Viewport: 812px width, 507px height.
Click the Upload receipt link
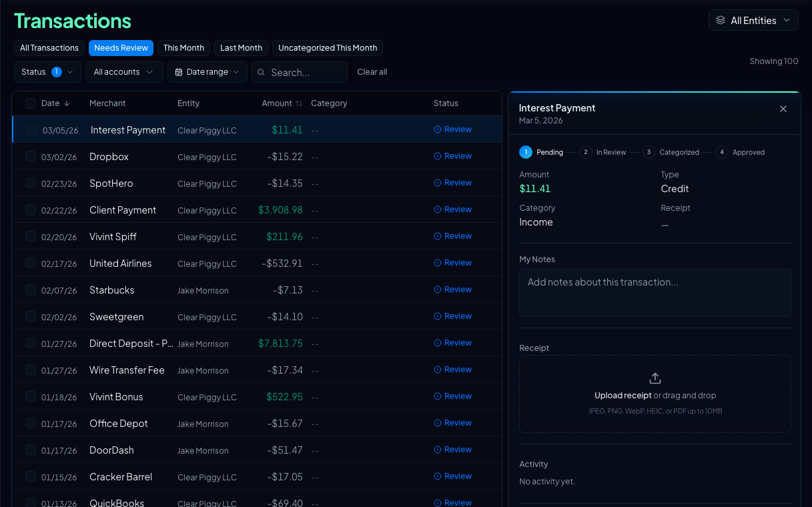click(x=623, y=396)
